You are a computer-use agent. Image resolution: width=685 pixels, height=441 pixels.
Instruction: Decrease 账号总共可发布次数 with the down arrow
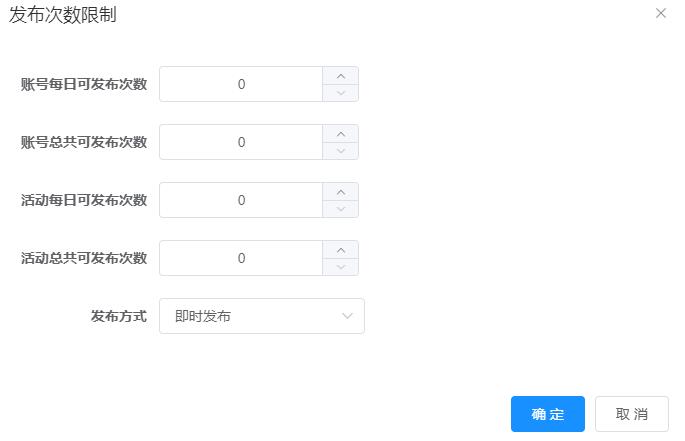click(341, 151)
